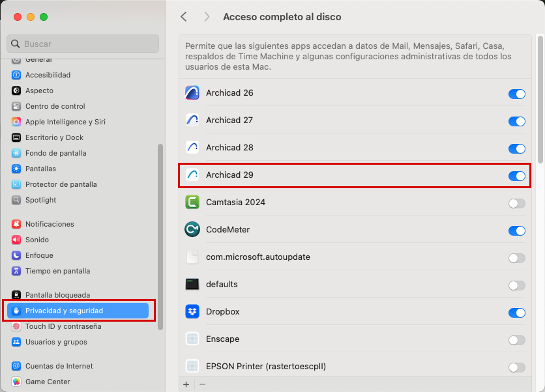Select the Accesibilidad sidebar icon

[16, 75]
